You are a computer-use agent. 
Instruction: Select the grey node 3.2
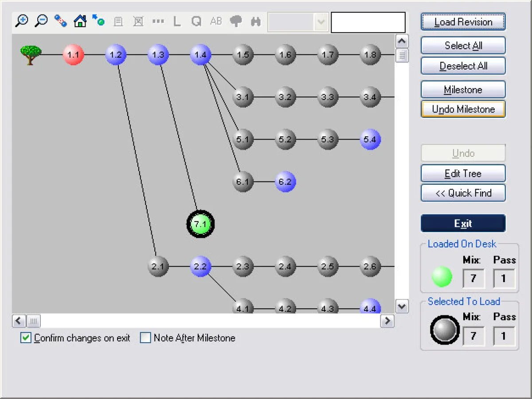[286, 97]
